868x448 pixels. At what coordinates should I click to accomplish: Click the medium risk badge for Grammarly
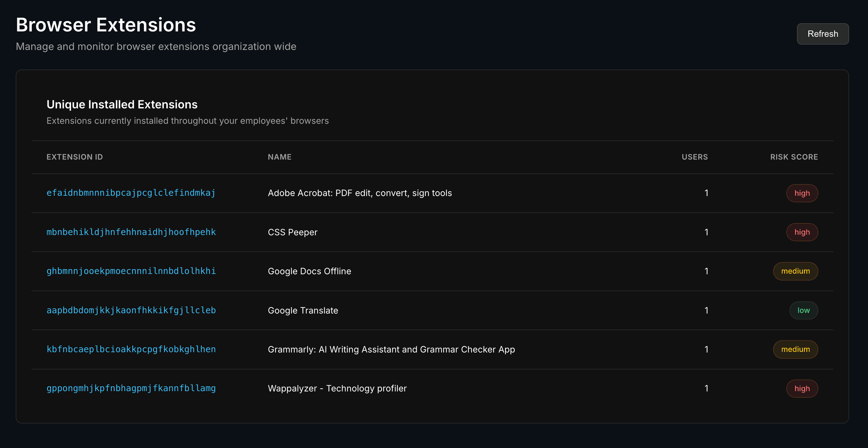pyautogui.click(x=795, y=349)
